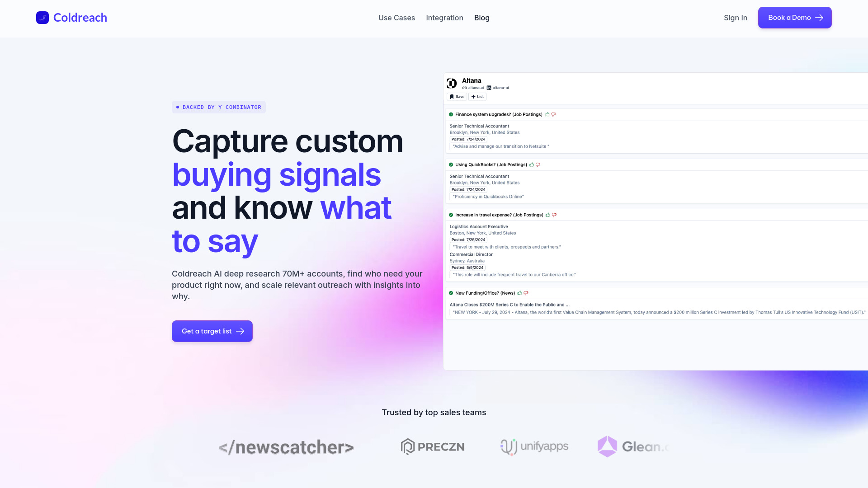Open the Blog menu item
The width and height of the screenshot is (868, 488).
(x=481, y=18)
